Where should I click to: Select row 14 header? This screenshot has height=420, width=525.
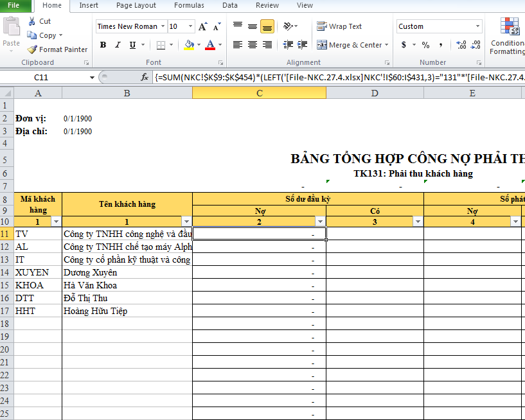tap(6, 272)
